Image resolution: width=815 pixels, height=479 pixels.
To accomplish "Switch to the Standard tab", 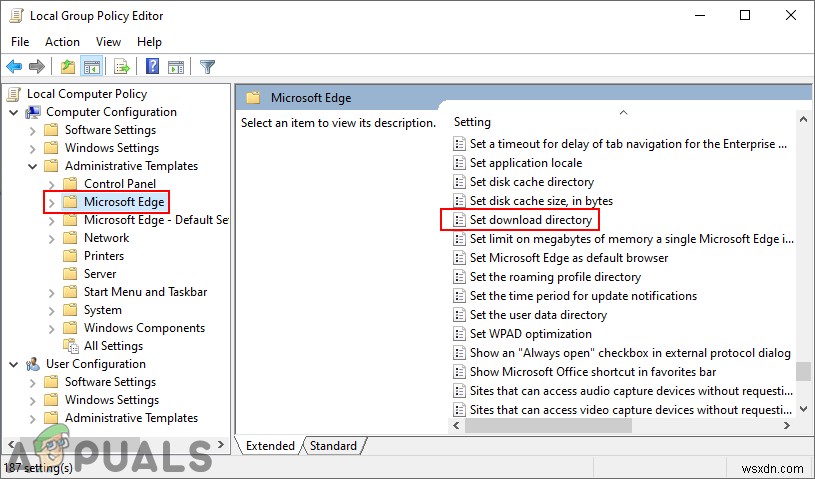I will coord(333,446).
